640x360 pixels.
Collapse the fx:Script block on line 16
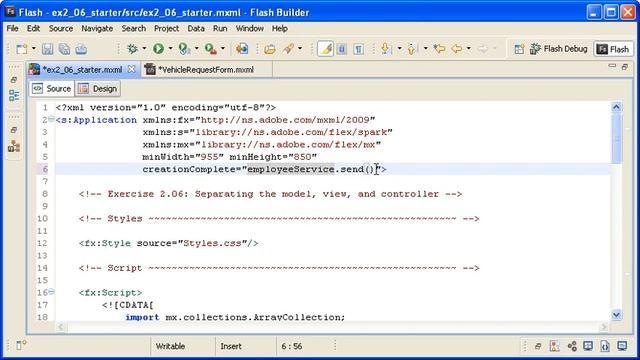tap(51, 292)
